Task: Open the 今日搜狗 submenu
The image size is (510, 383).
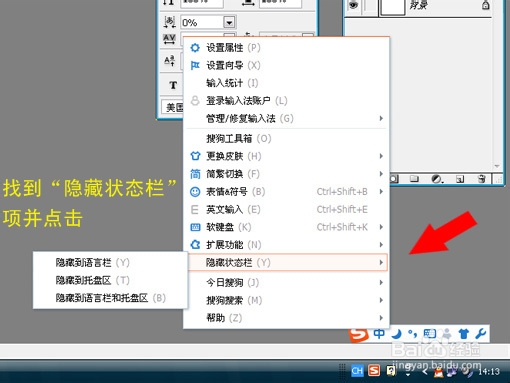Action: point(287,283)
